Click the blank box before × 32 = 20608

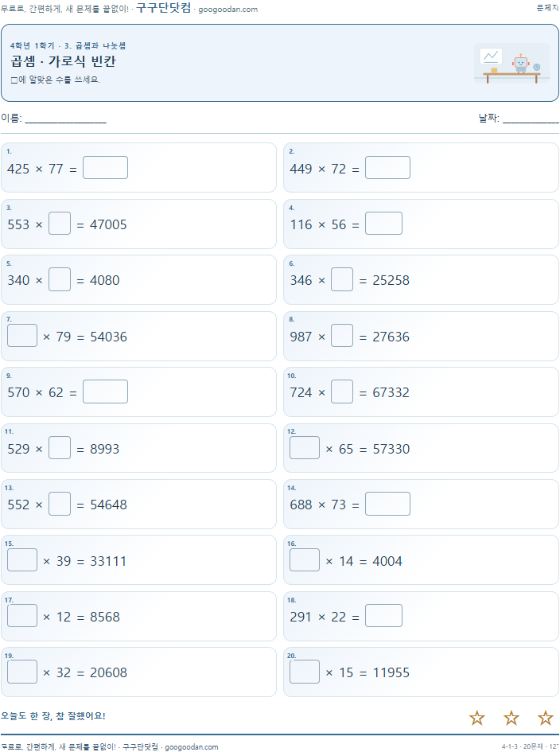tap(22, 672)
